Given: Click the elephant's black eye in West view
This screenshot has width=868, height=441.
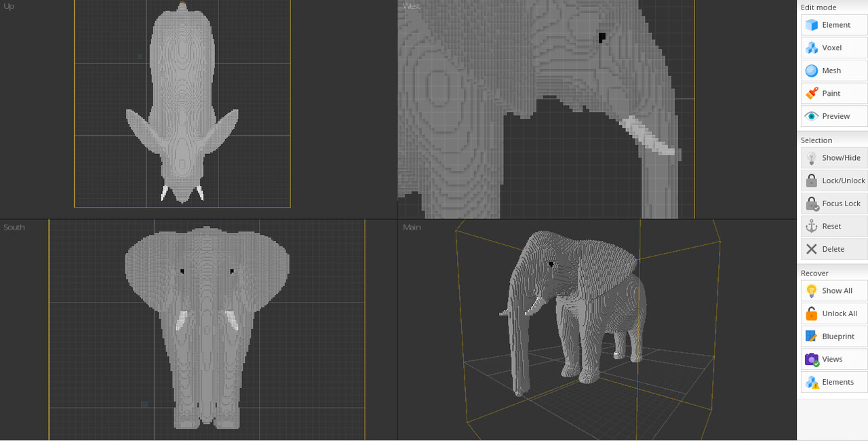Looking at the screenshot, I should click(601, 37).
